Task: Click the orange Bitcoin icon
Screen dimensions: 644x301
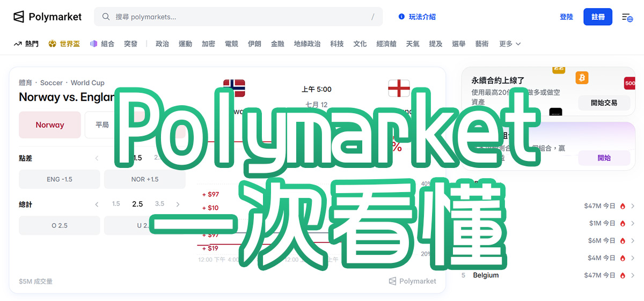Action: 582,78
